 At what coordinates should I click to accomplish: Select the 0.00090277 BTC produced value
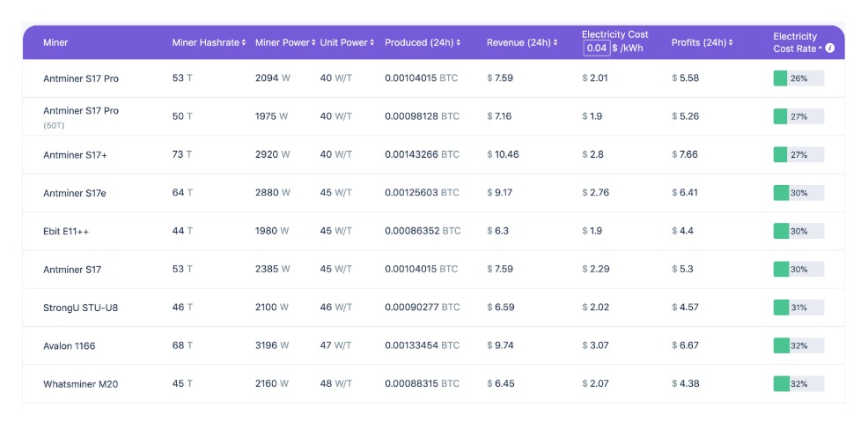[423, 307]
